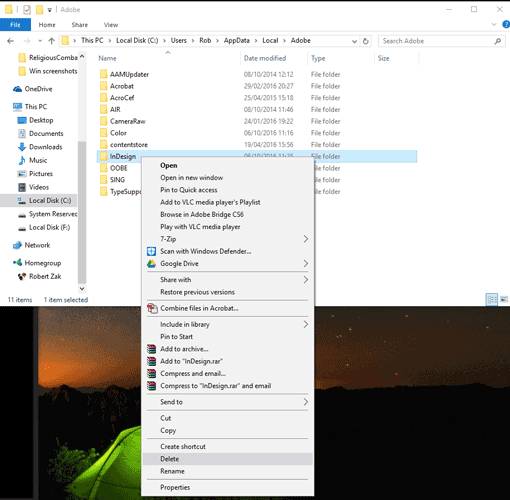Choose Rename from context menu
The height and width of the screenshot is (500, 510).
pos(228,471)
